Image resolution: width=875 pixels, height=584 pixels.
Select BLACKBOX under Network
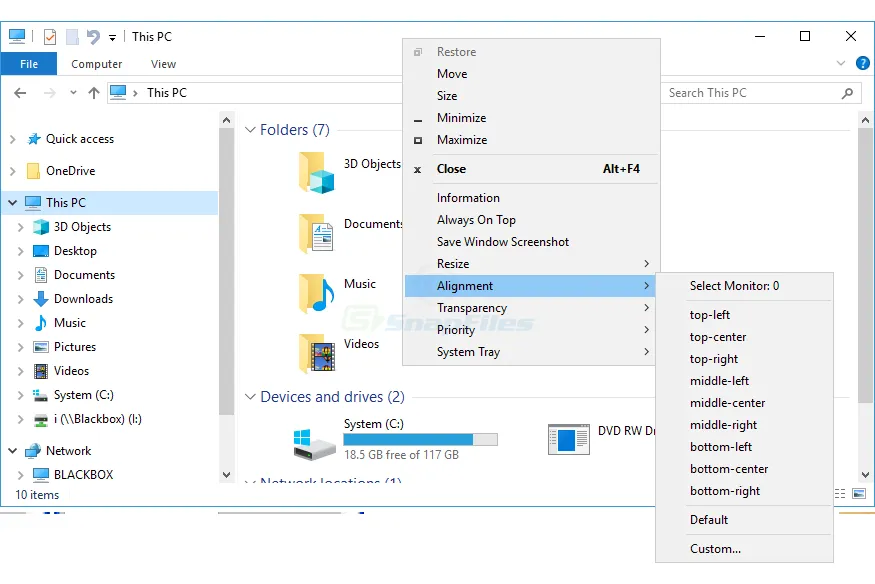[84, 475]
